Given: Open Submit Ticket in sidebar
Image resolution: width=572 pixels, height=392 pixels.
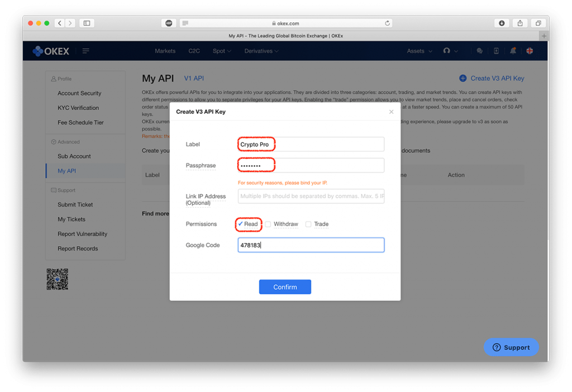Looking at the screenshot, I should (x=75, y=204).
